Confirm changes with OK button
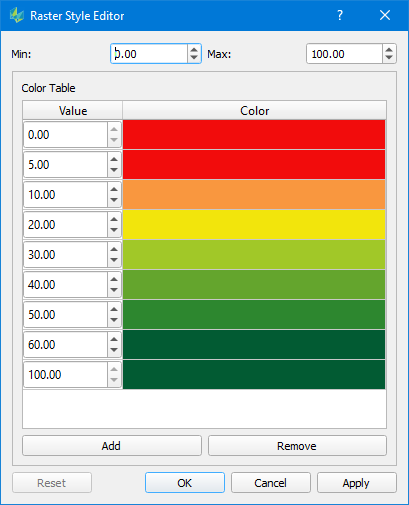 (x=185, y=483)
